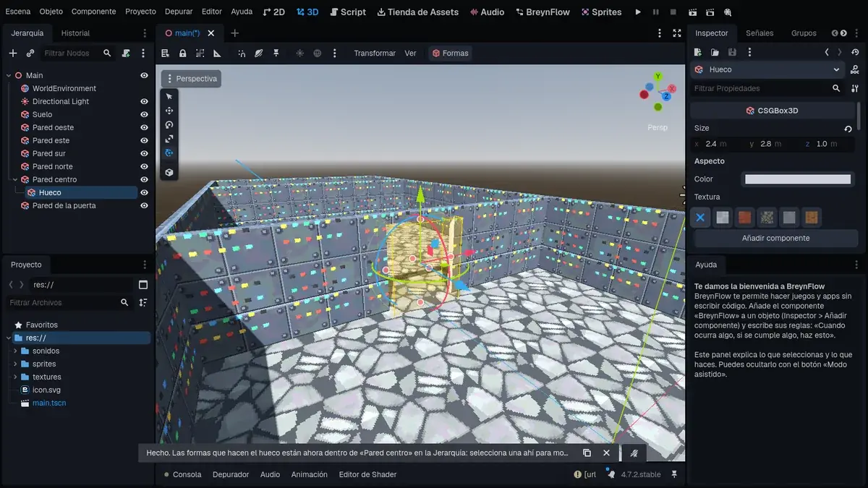This screenshot has width=868, height=488.
Task: Open documentation for the Hueco node
Action: pos(855,69)
